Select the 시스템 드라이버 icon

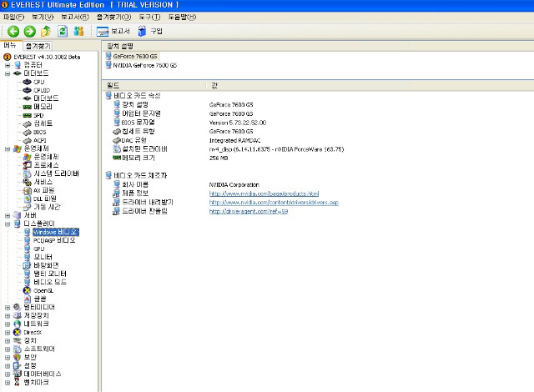point(27,173)
